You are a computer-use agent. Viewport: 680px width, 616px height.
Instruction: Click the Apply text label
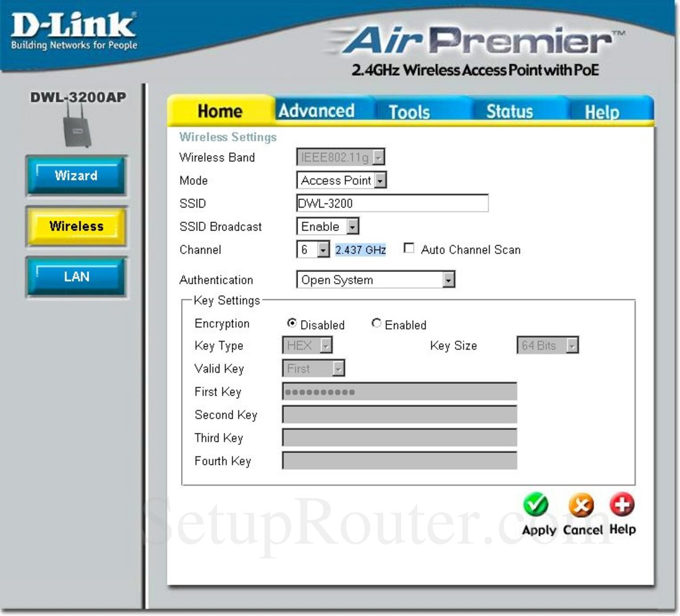point(539,530)
